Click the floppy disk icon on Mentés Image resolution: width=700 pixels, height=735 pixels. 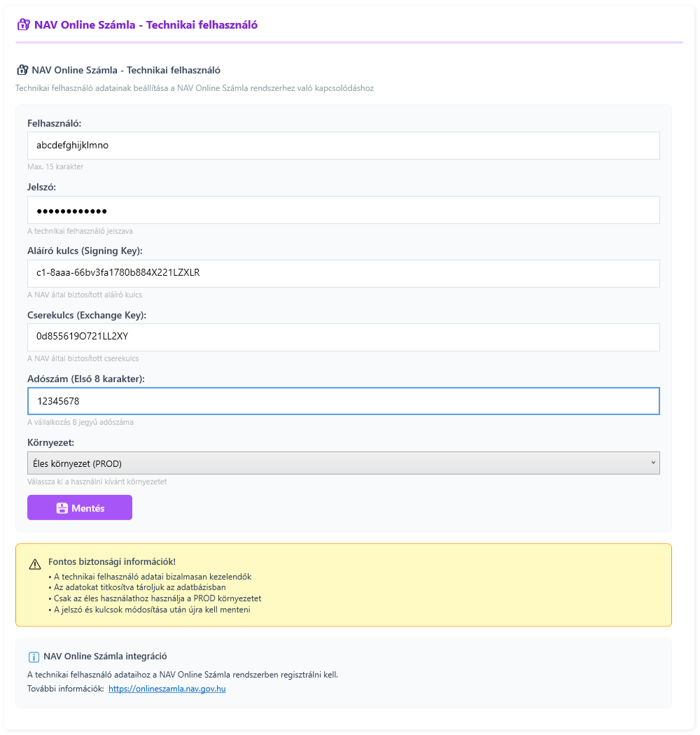click(x=62, y=508)
